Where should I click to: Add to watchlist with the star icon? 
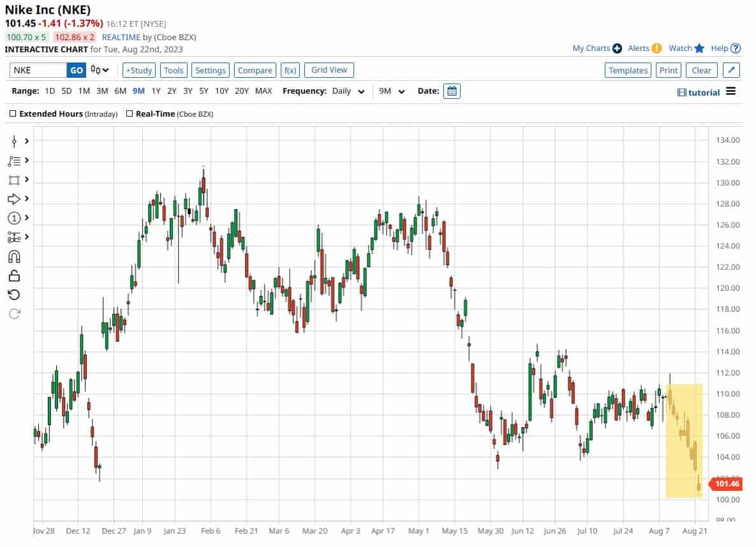click(699, 48)
